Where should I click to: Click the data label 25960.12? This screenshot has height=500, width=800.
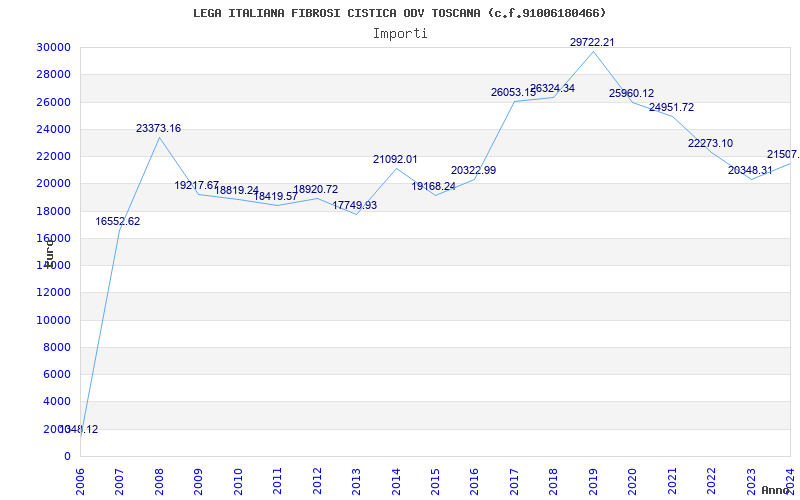[x=631, y=93]
